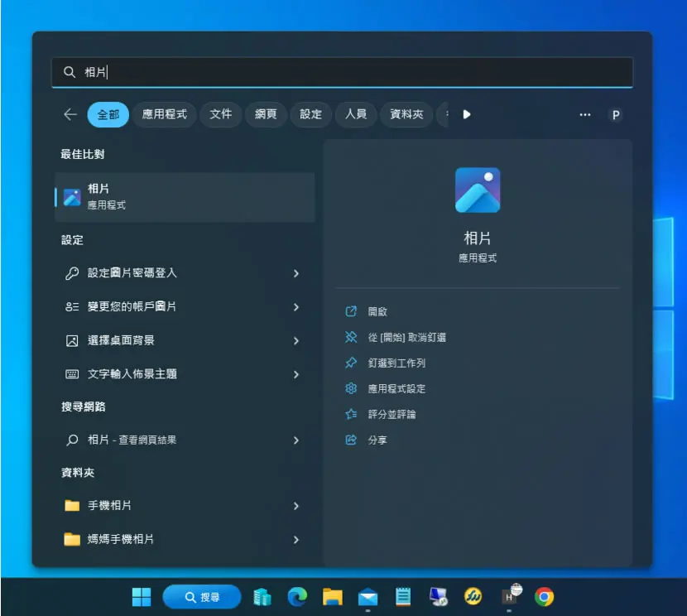Open Microsoft Edge in the taskbar
Viewport: 687px width, 616px height.
[x=297, y=597]
